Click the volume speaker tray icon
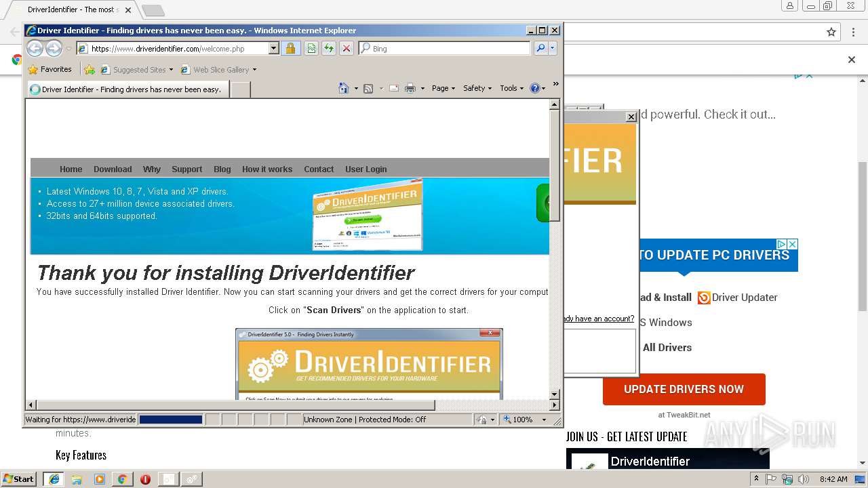 (x=803, y=479)
